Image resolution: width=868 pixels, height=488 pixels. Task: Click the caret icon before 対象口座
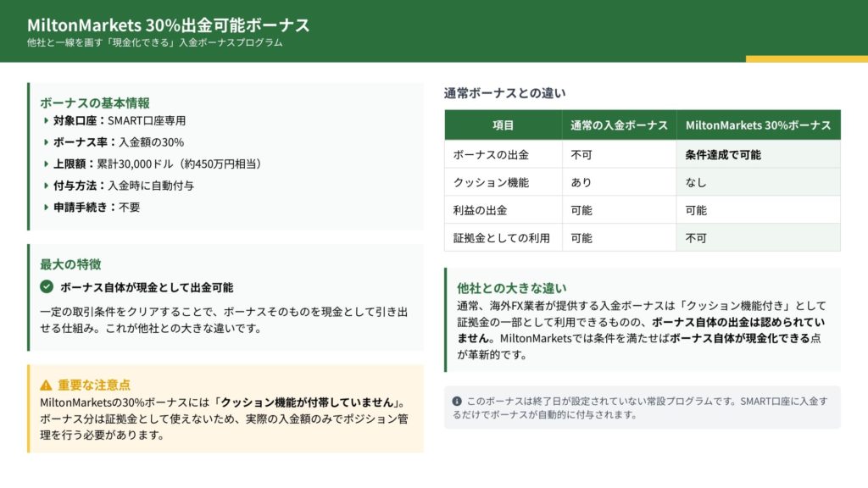[46, 121]
